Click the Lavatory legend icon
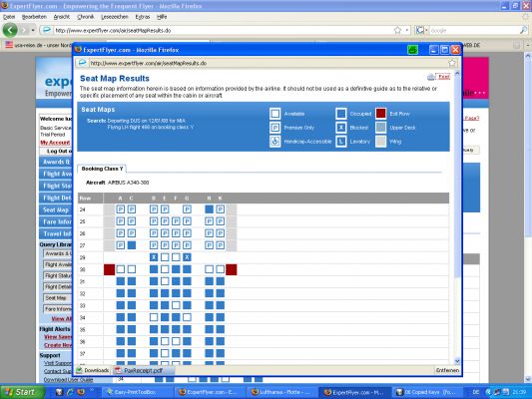The height and width of the screenshot is (399, 532). tap(341, 142)
